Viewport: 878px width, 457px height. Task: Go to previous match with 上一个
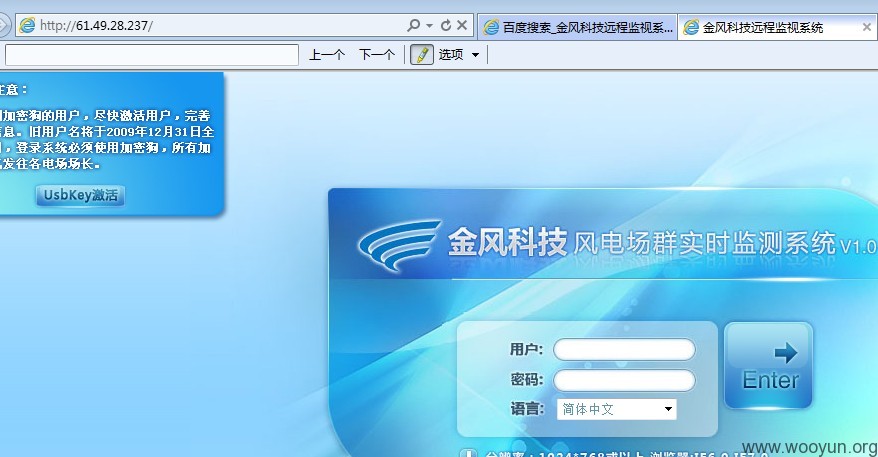coord(326,55)
